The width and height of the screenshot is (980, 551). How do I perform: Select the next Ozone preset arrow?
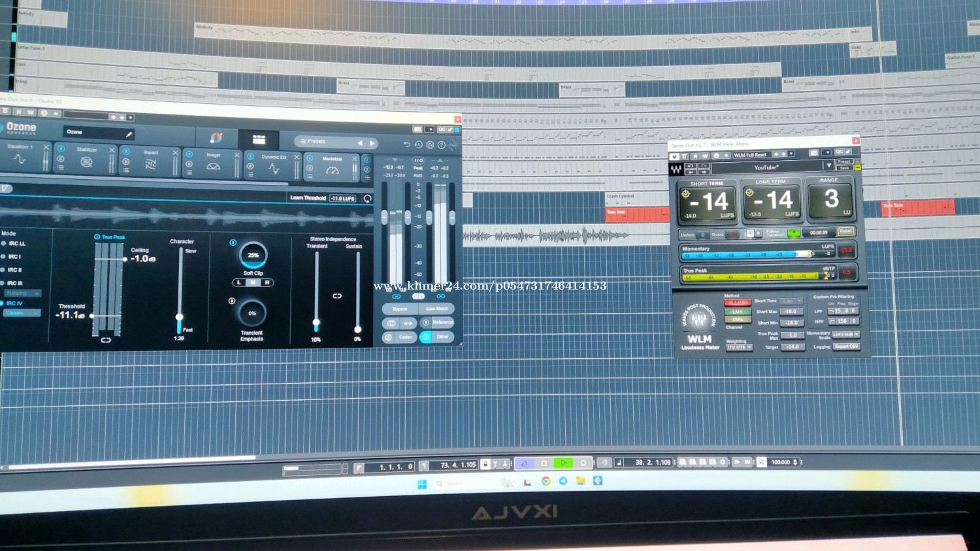click(x=372, y=144)
